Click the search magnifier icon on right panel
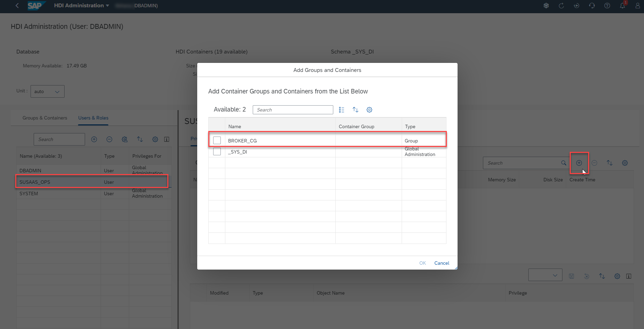Screen dimensions: 644x329 [564, 163]
